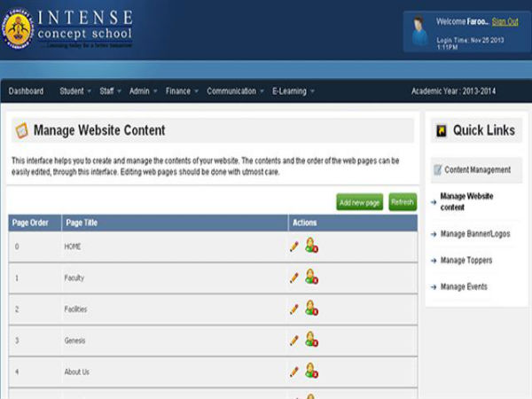Screen dimensions: 532x399
Task: Click the user avatar in welcome box
Action: pyautogui.click(x=419, y=31)
